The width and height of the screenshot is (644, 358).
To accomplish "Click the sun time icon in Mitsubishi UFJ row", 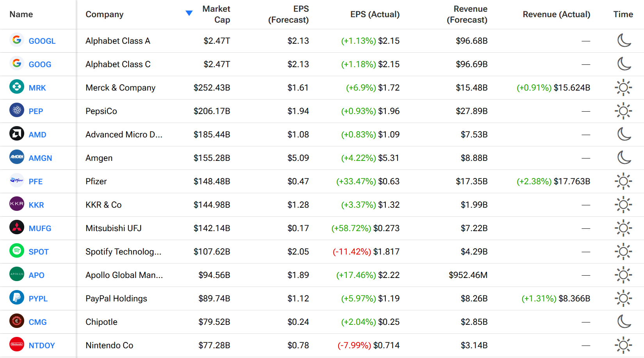I will (623, 228).
